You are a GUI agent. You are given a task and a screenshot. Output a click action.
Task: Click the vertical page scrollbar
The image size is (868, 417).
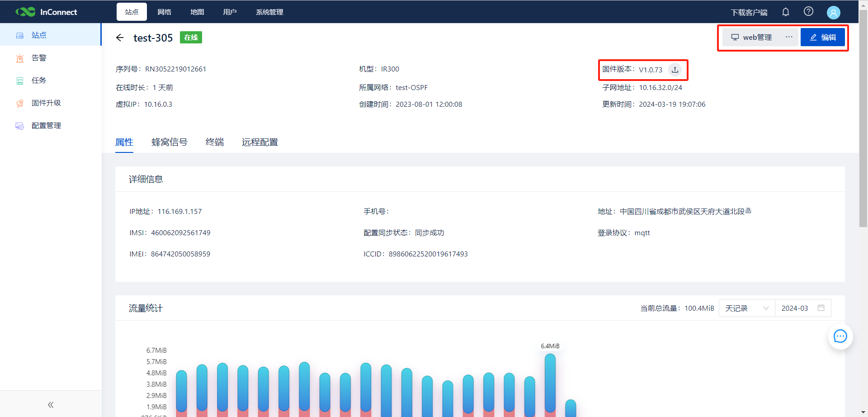point(863,118)
